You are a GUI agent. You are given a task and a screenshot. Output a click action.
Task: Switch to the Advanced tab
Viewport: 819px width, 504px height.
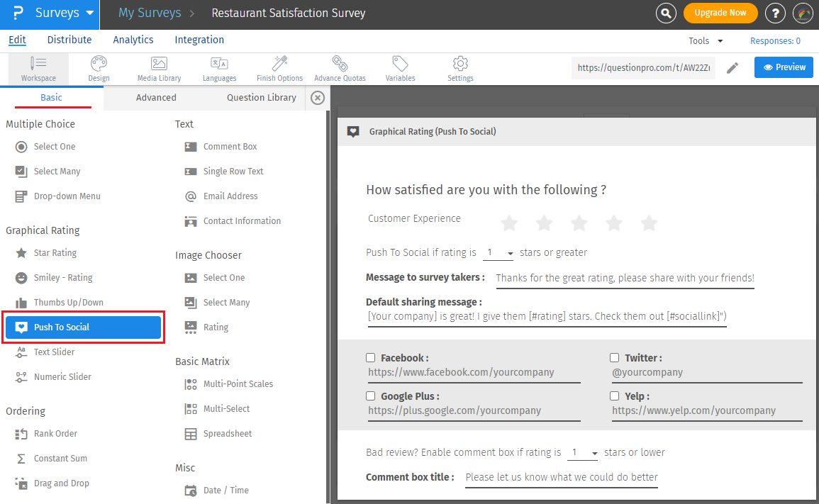click(156, 98)
